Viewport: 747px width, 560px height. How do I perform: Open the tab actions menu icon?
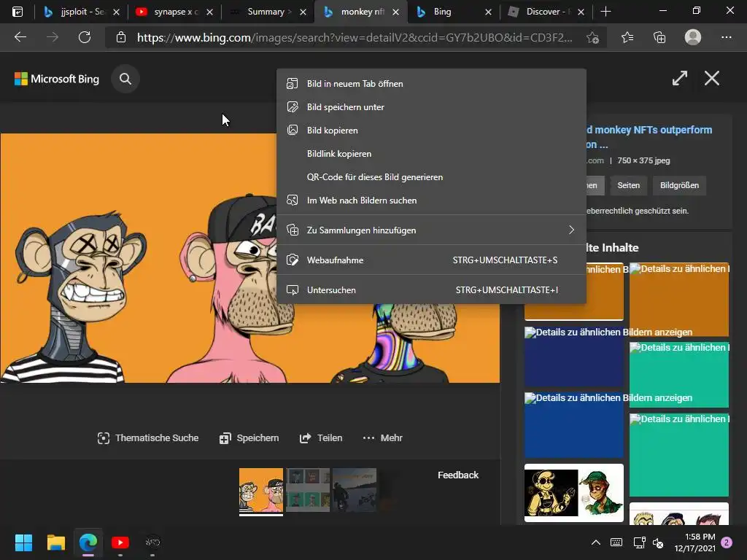click(18, 12)
